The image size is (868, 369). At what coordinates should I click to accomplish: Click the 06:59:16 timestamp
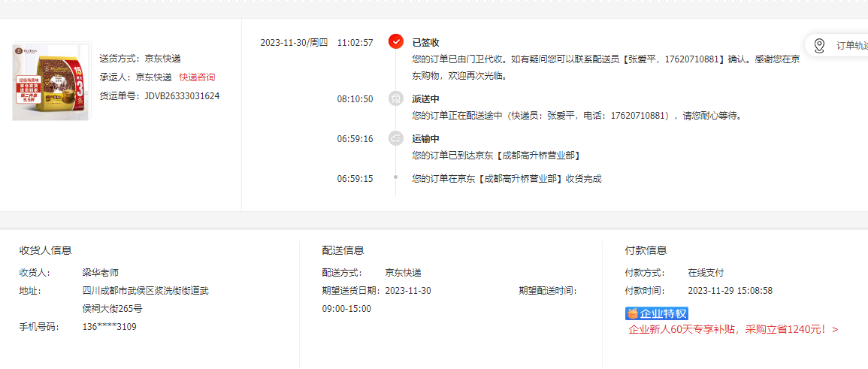click(355, 139)
